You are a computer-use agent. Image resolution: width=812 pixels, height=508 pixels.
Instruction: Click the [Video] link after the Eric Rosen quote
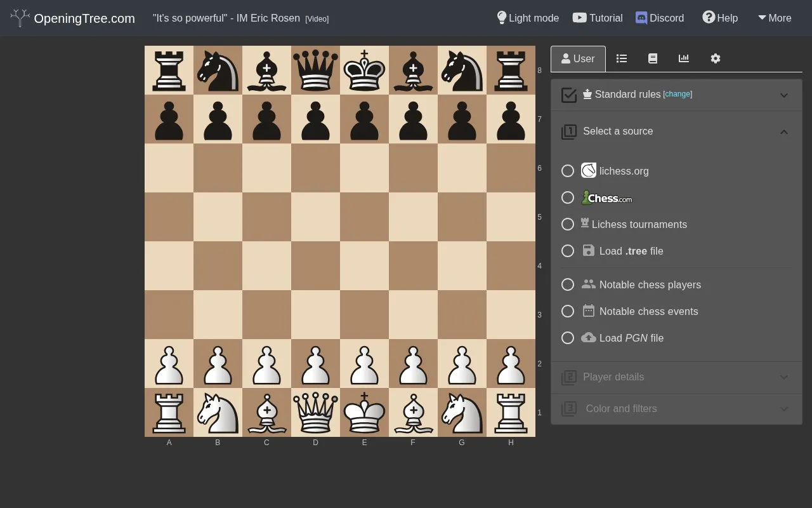click(x=317, y=19)
